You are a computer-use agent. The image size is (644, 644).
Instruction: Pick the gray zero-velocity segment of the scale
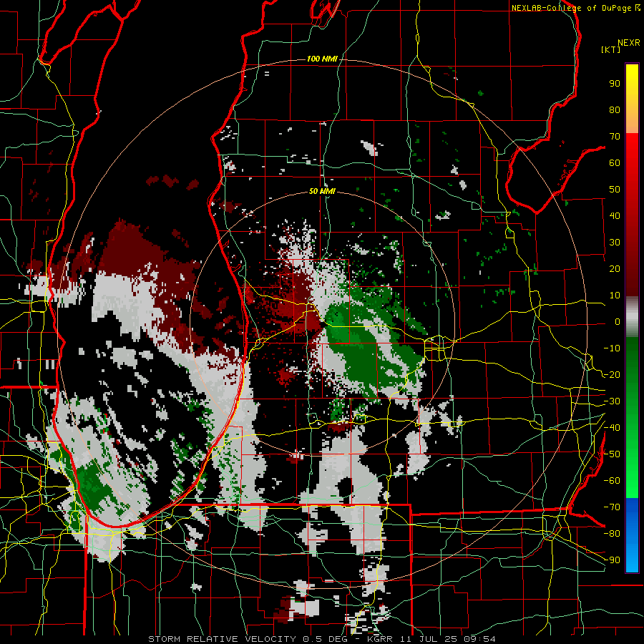click(x=632, y=317)
